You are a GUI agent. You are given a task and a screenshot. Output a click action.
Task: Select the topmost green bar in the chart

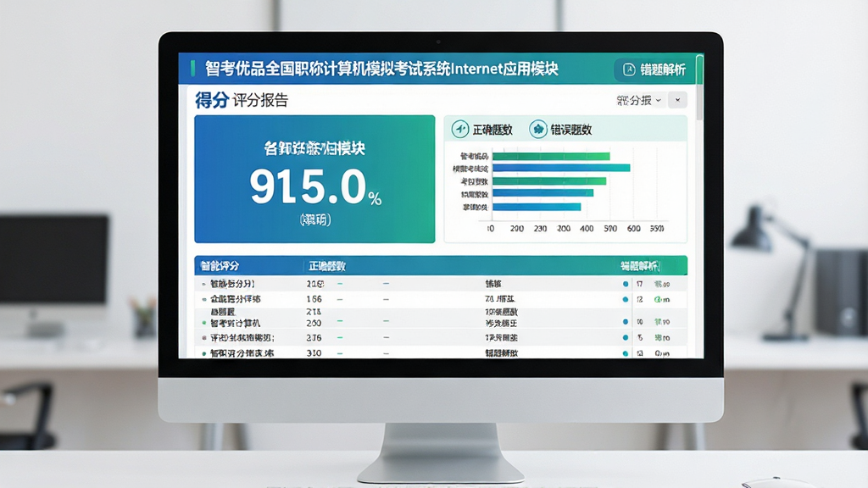(x=551, y=157)
